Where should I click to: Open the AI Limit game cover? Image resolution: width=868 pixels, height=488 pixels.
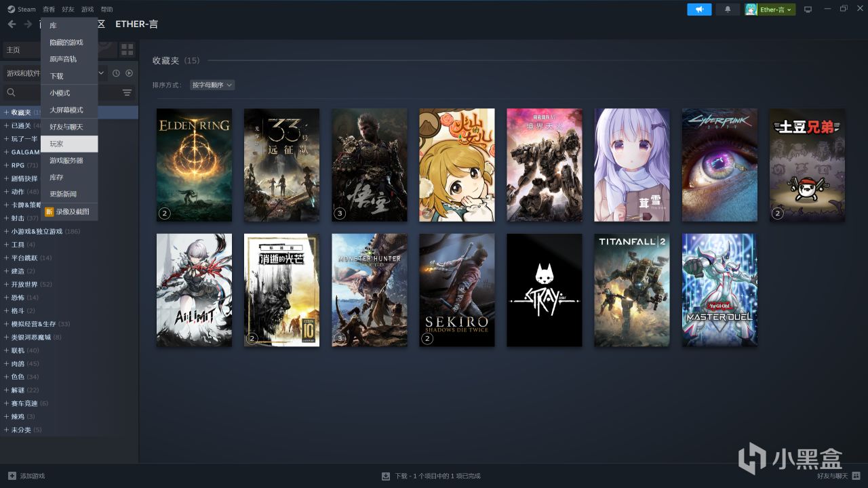[194, 290]
